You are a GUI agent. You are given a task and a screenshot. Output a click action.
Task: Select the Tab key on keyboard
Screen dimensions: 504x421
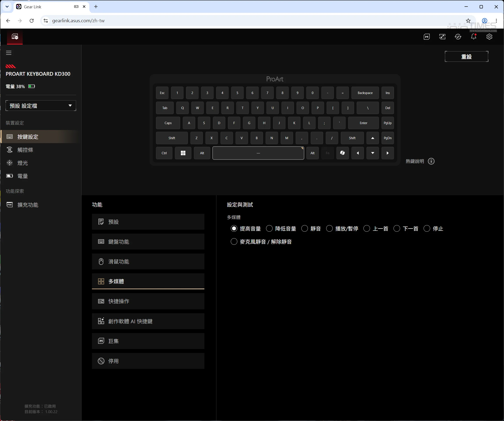pyautogui.click(x=165, y=108)
